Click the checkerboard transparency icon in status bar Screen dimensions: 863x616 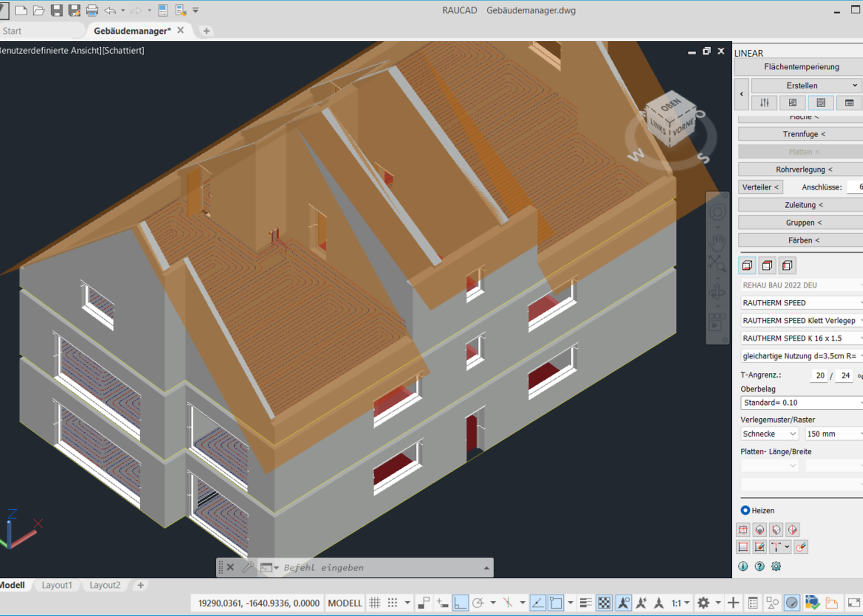tap(604, 603)
